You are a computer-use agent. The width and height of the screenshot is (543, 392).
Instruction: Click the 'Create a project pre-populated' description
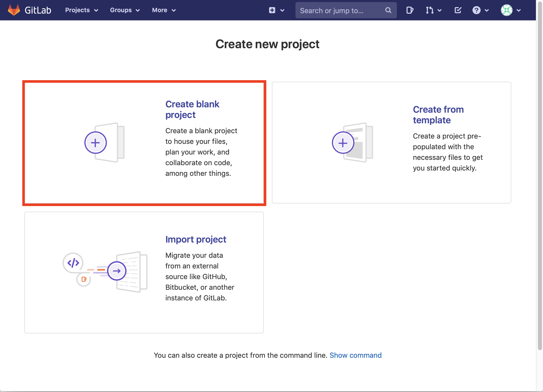[448, 152]
